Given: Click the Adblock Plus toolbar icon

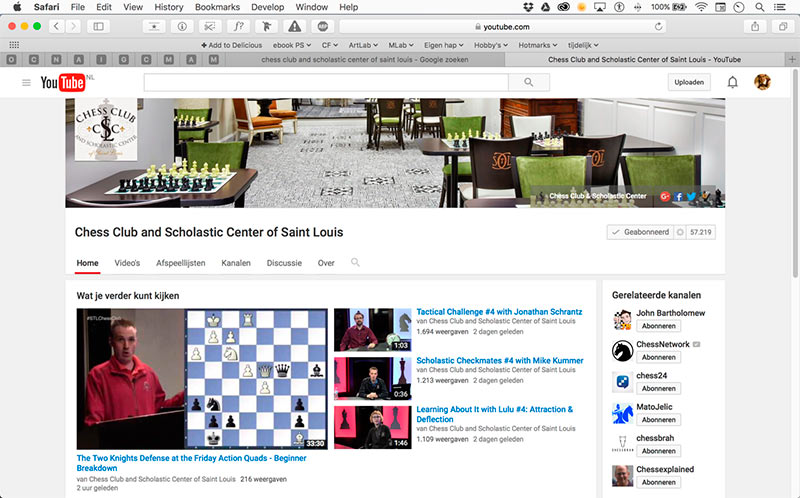Looking at the screenshot, I should point(322,27).
